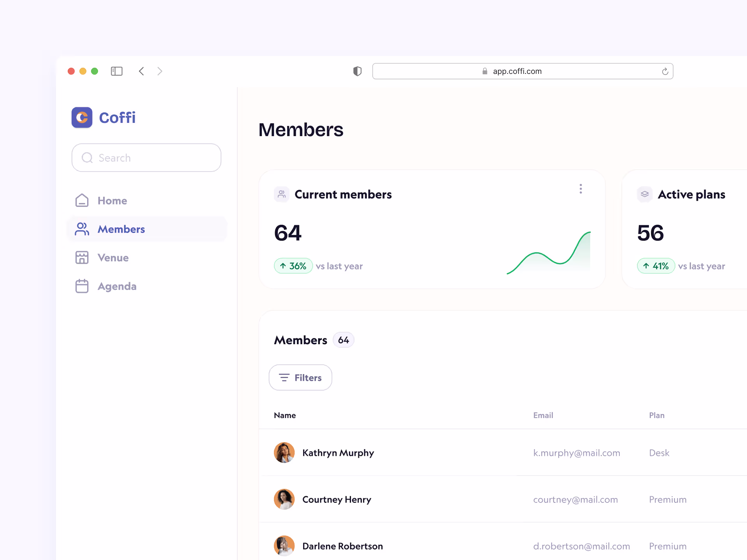The height and width of the screenshot is (560, 747).
Task: Click the Active plans layers icon
Action: tap(645, 194)
